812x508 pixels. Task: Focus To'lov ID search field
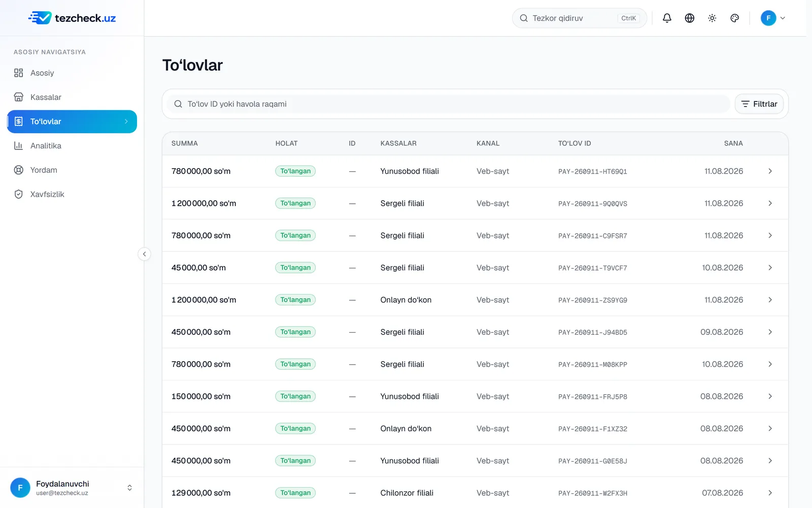point(449,104)
